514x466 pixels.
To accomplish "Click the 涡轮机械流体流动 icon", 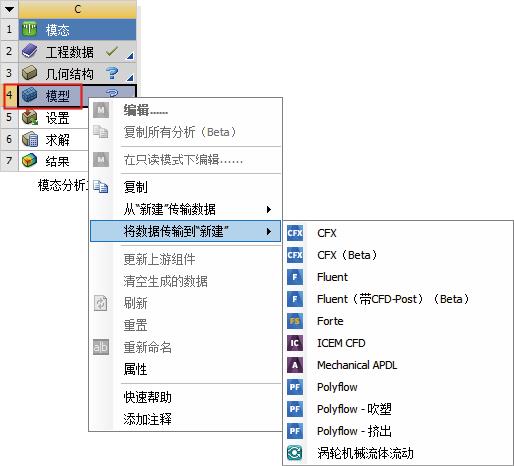I will click(295, 453).
